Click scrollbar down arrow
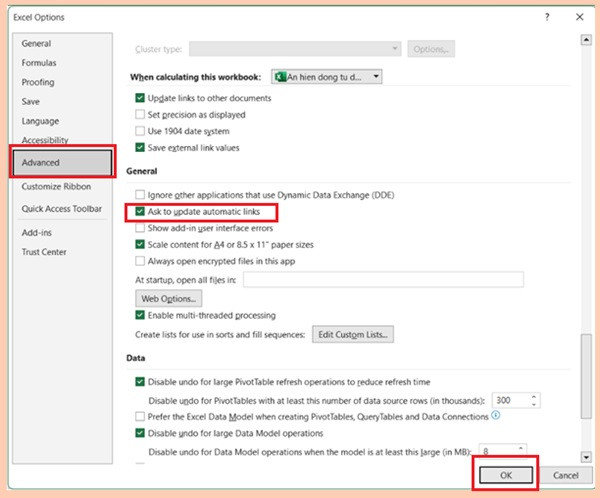The image size is (600, 498). (586, 457)
